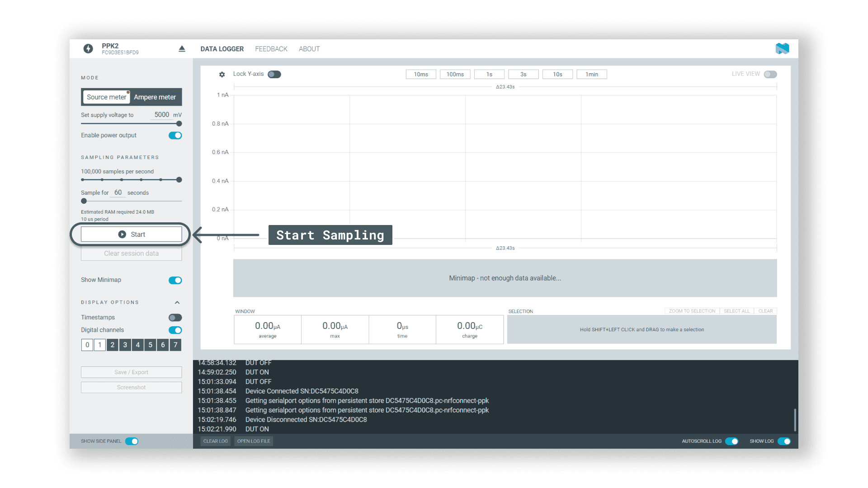
Task: Toggle Lock Y-axis switch
Action: click(x=274, y=75)
